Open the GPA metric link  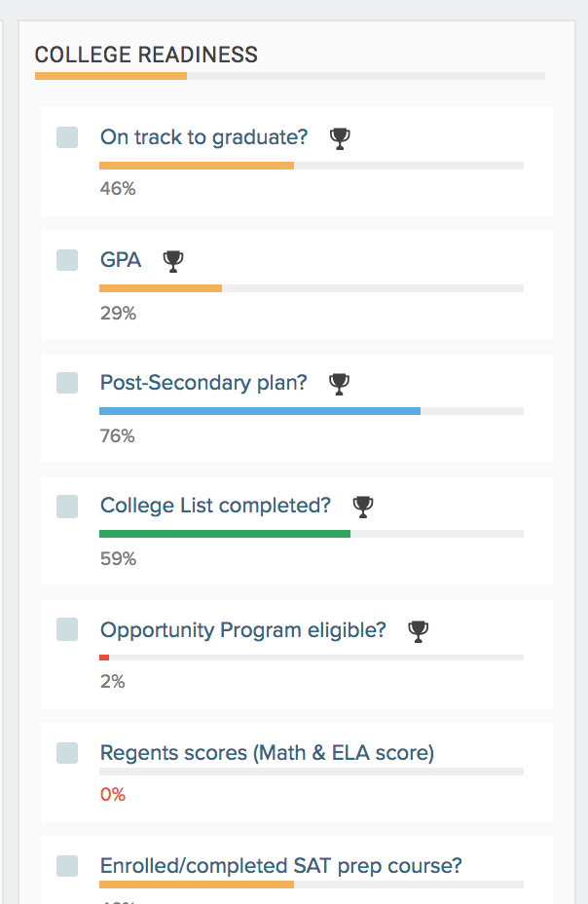click(x=121, y=260)
